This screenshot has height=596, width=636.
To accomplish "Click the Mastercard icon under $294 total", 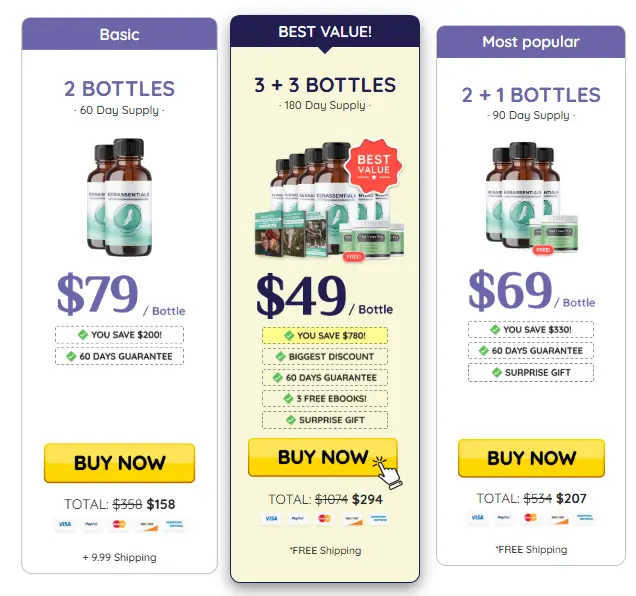I will click(x=324, y=519).
